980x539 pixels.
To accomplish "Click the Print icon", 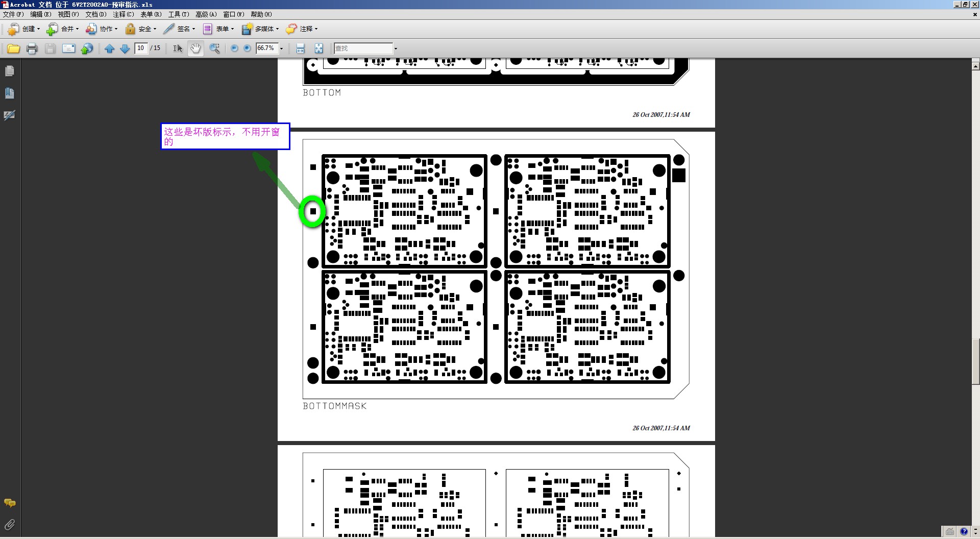I will [32, 48].
